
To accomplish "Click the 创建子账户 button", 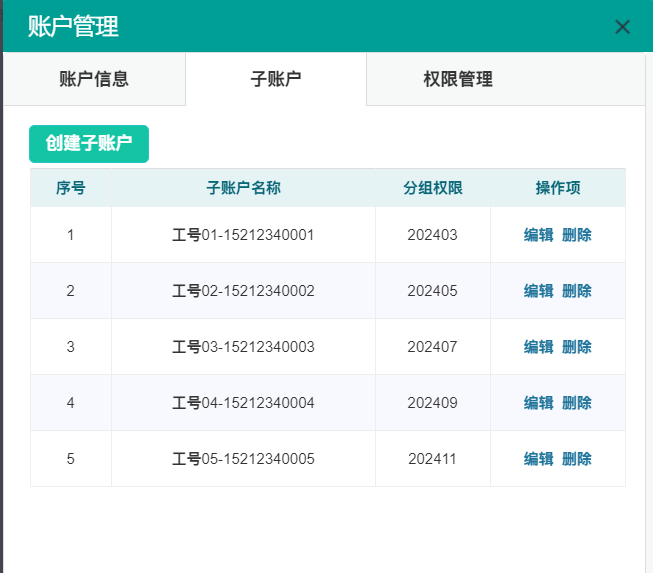I will (x=89, y=143).
